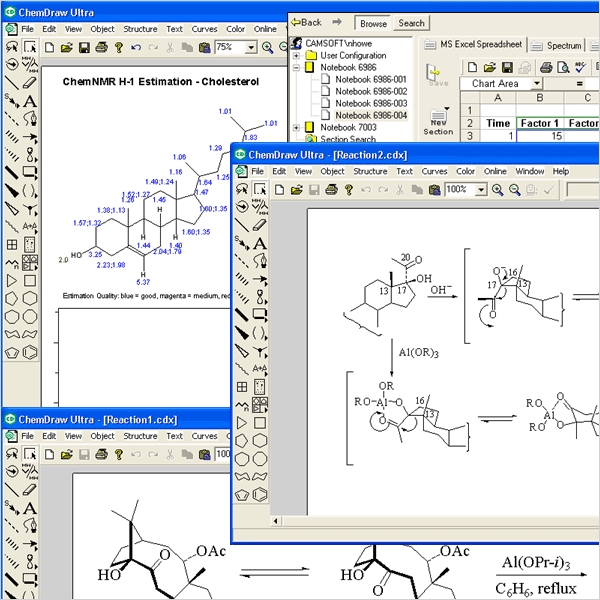Viewport: 600px width, 600px height.
Task: Open Online menu in main ChemDraw window
Action: (x=265, y=29)
